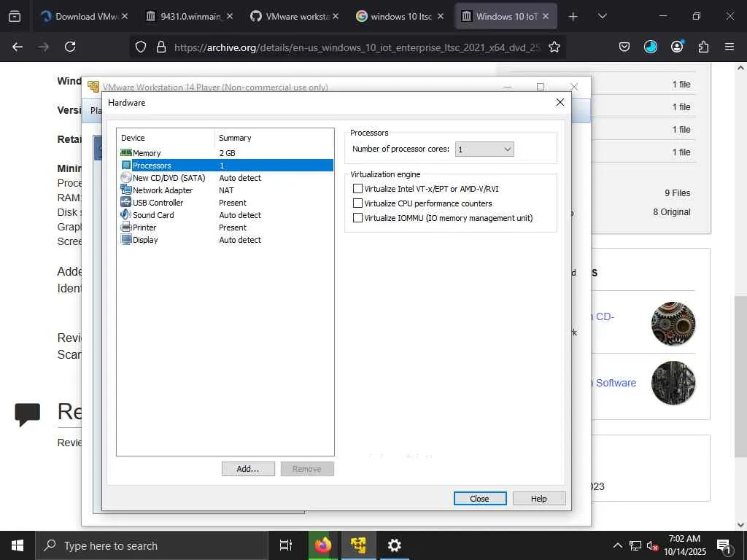The width and height of the screenshot is (747, 560).
Task: Click the Display monitor icon
Action: (125, 239)
